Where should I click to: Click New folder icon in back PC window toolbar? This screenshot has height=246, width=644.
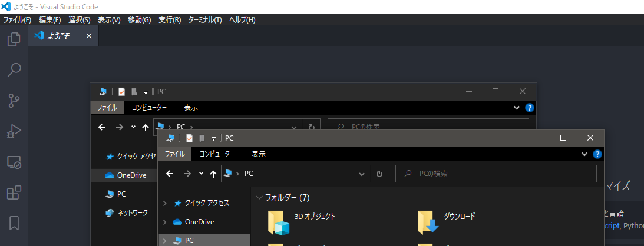click(134, 92)
